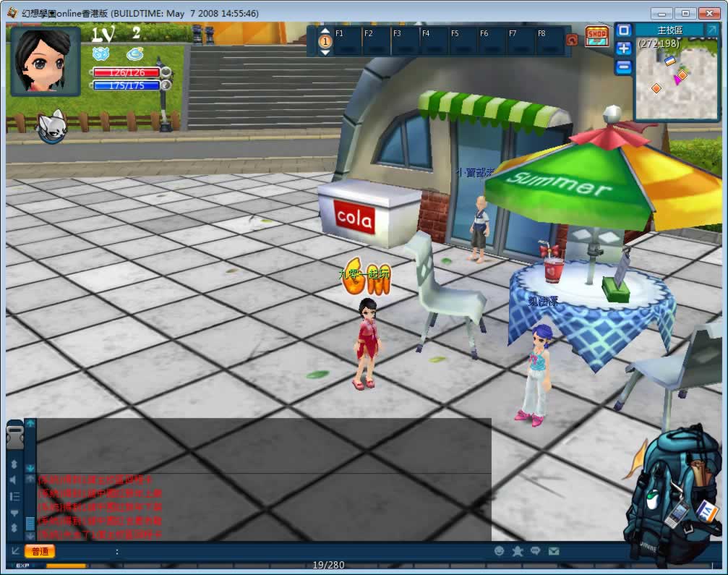Select the F1 hotkey slot
This screenshot has height=575, width=728.
click(x=347, y=42)
